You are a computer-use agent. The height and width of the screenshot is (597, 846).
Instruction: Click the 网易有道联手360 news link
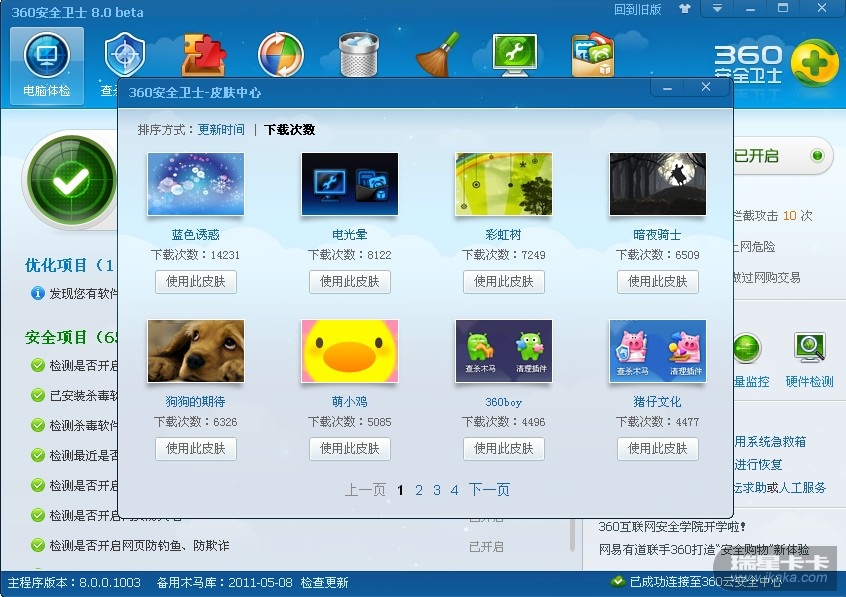[704, 549]
